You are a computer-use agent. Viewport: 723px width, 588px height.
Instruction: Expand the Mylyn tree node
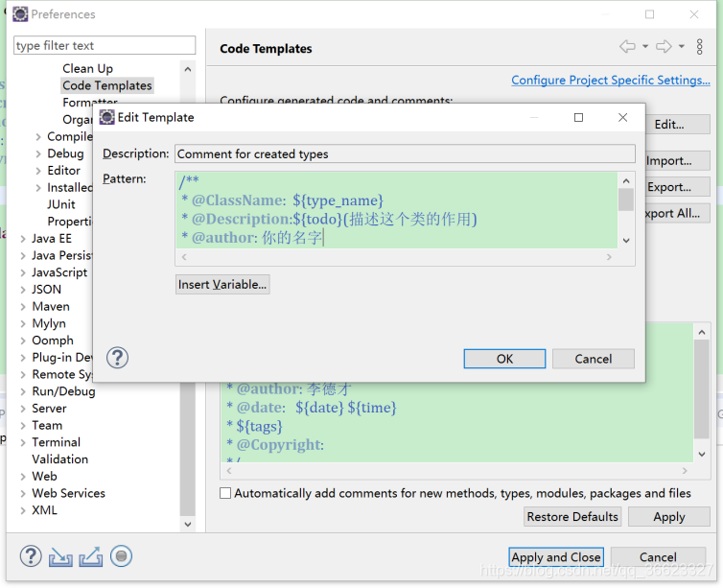pyautogui.click(x=23, y=324)
